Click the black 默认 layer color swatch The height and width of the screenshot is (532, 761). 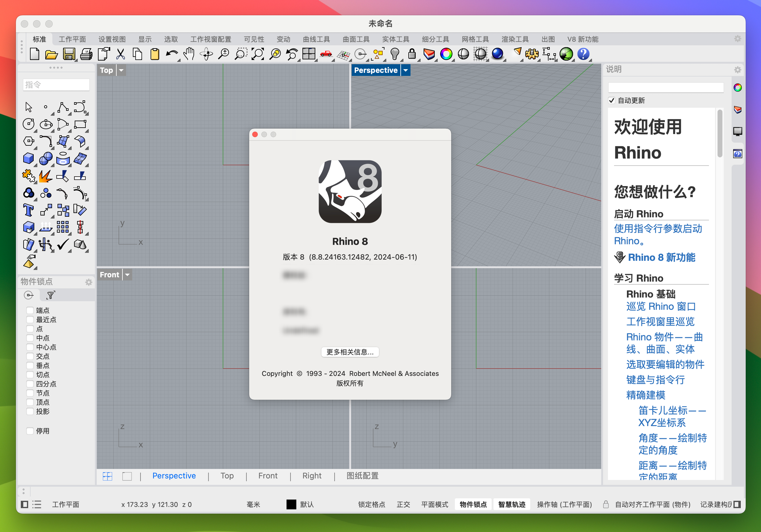[291, 504]
